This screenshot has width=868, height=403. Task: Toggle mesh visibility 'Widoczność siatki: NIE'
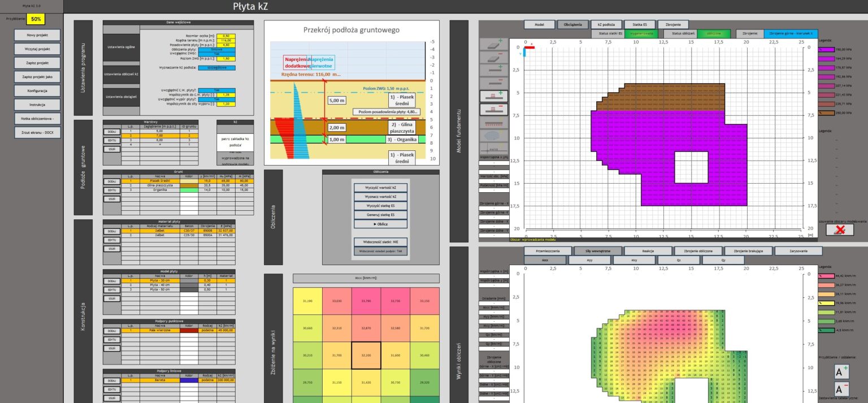coord(380,241)
